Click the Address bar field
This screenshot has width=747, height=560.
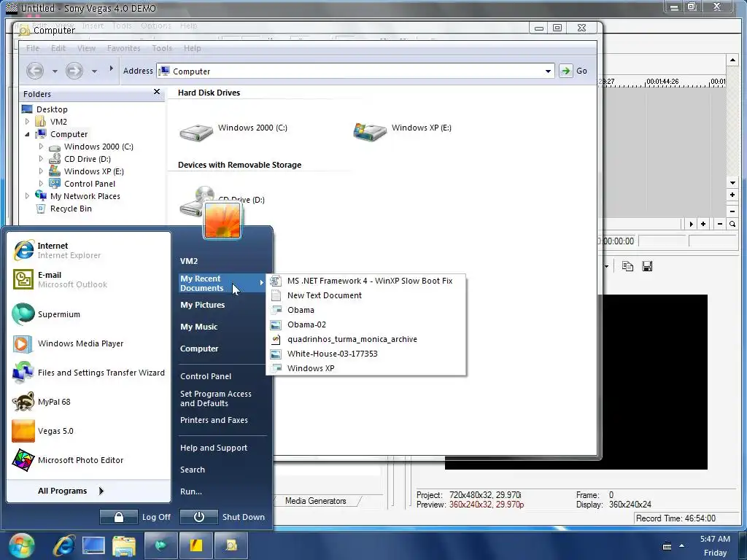355,71
